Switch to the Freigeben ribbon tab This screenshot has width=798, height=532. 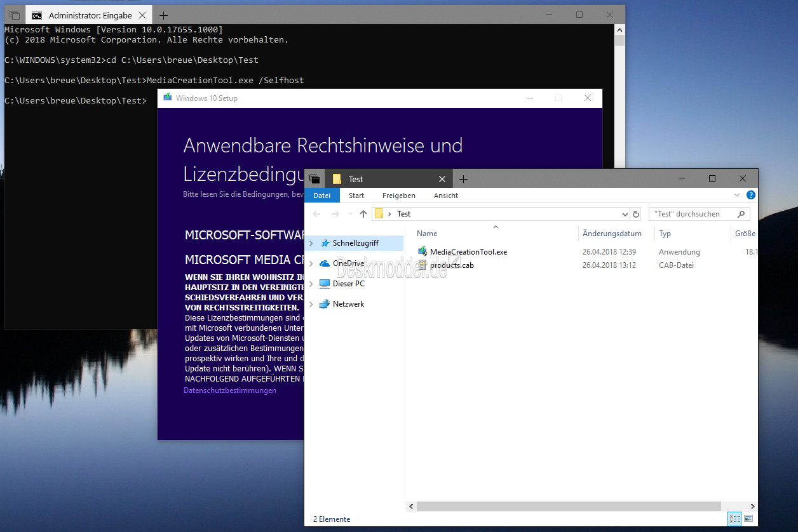pyautogui.click(x=399, y=196)
